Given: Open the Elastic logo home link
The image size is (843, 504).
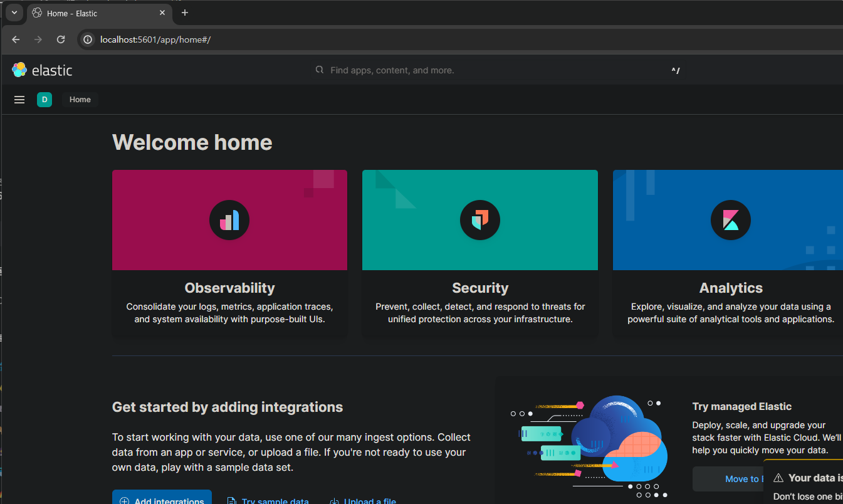Looking at the screenshot, I should tap(42, 70).
